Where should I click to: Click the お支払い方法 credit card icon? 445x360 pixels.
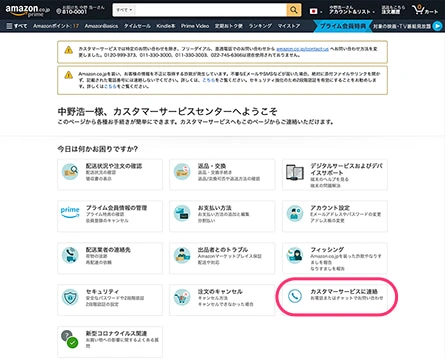(x=182, y=213)
